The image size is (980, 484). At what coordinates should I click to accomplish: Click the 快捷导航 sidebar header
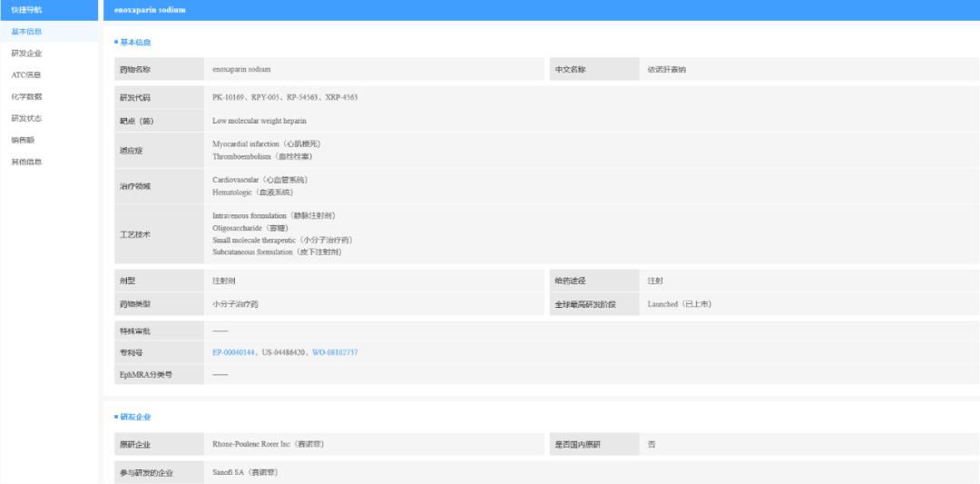(26, 9)
